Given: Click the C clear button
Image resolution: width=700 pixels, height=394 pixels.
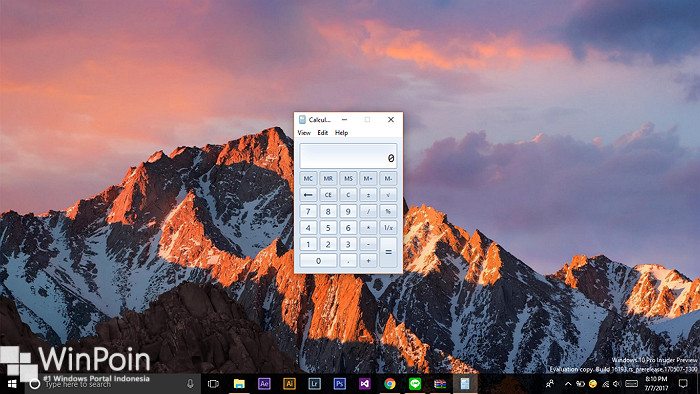Looking at the screenshot, I should 348,195.
